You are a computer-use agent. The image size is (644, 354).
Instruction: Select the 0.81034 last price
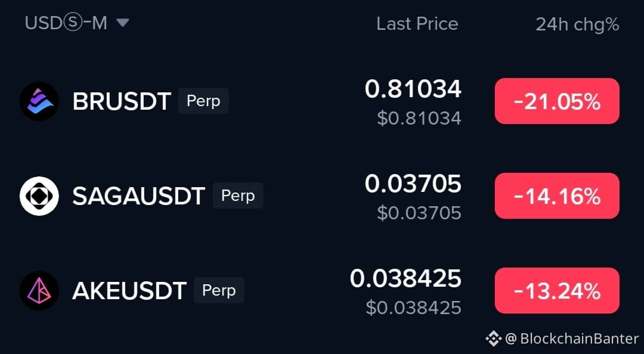(x=413, y=89)
